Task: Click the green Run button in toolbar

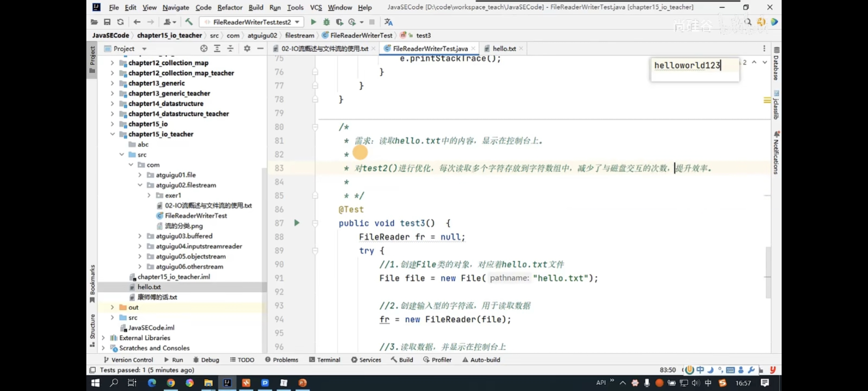Action: (x=313, y=22)
